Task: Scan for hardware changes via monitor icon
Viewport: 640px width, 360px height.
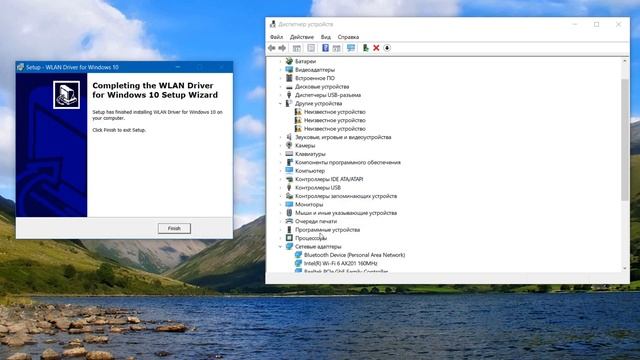Action: pos(351,48)
